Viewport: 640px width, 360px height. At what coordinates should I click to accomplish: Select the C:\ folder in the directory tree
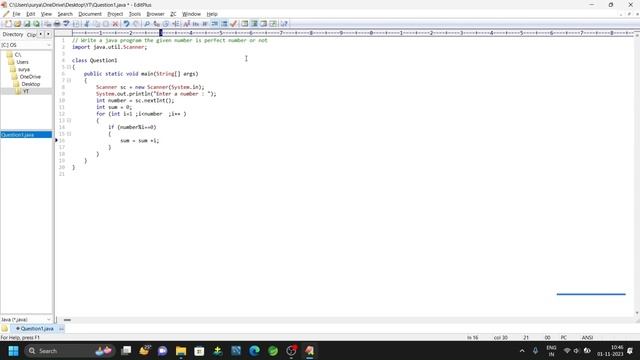pos(15,55)
